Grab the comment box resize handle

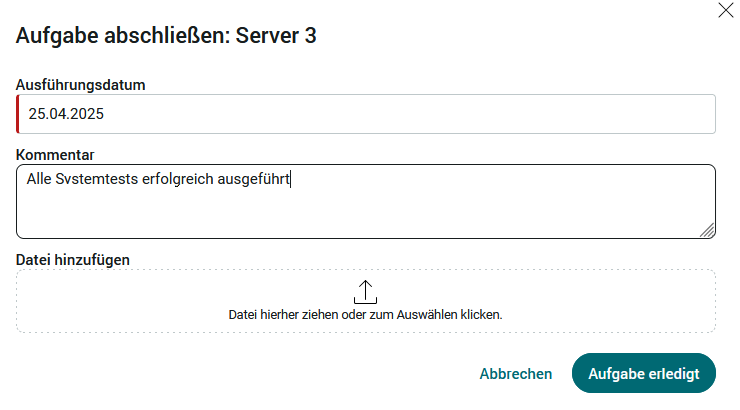click(707, 230)
